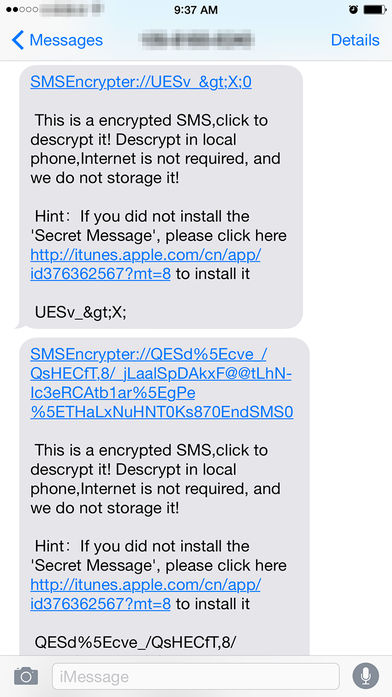Focus the iMessage text input field
Image resolution: width=392 pixels, height=697 pixels.
point(196,677)
